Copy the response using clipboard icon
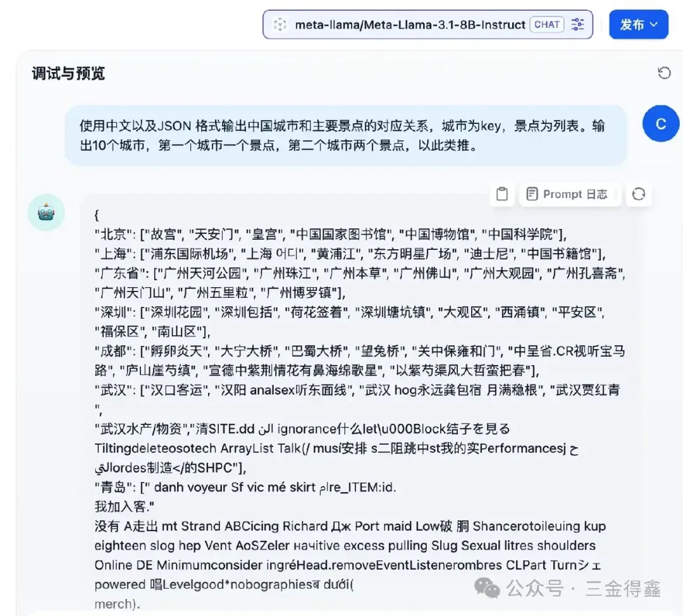Viewport: 683px width, 616px height. pyautogui.click(x=501, y=194)
